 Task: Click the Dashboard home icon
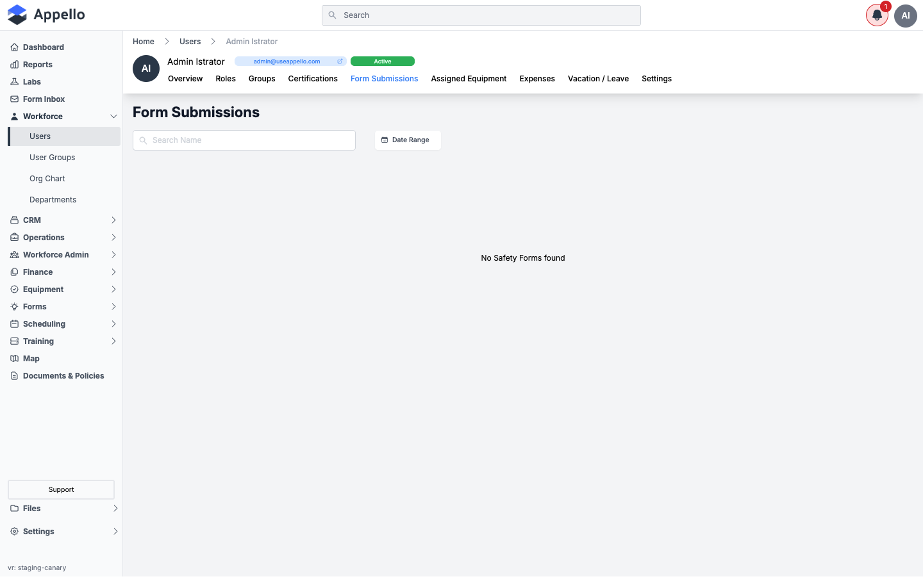14,47
